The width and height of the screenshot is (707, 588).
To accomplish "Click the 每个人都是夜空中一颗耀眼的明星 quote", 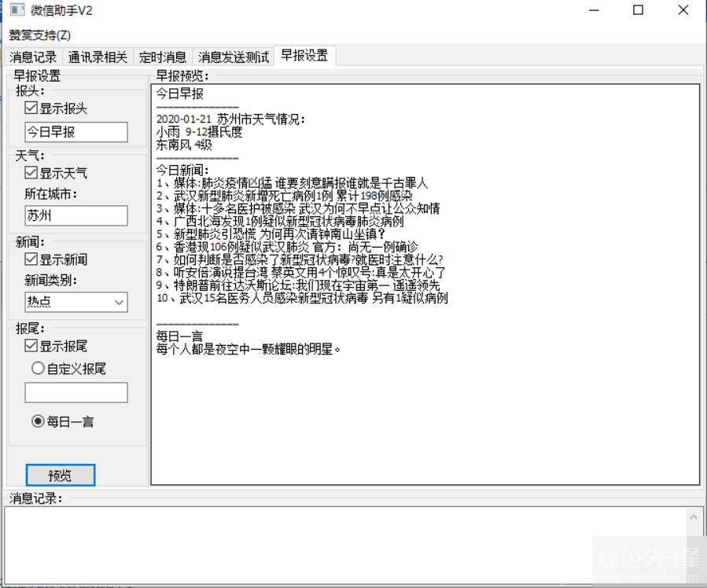I will click(x=248, y=349).
